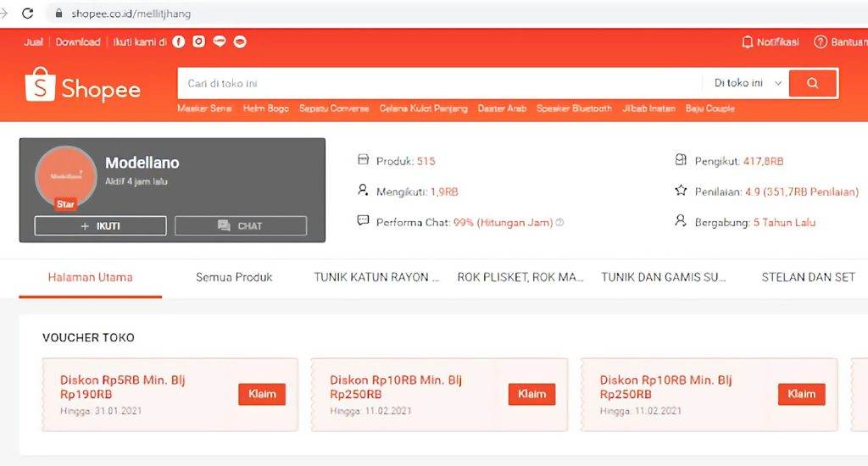Click the Download link in top bar
This screenshot has height=466, width=868.
78,42
